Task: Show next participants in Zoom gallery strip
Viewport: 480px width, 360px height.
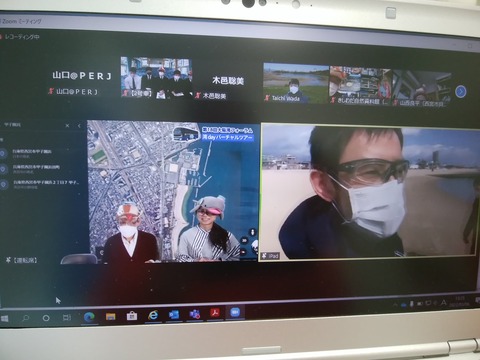Action: pos(461,91)
